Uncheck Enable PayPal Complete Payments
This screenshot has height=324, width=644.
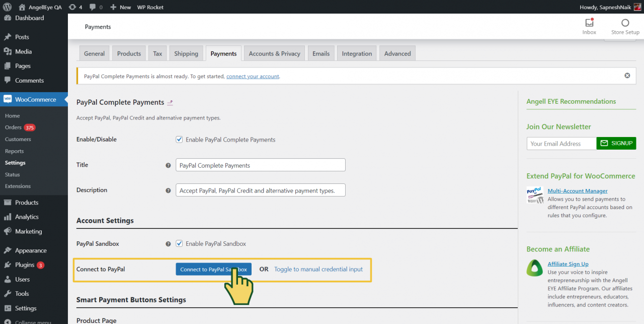point(179,140)
